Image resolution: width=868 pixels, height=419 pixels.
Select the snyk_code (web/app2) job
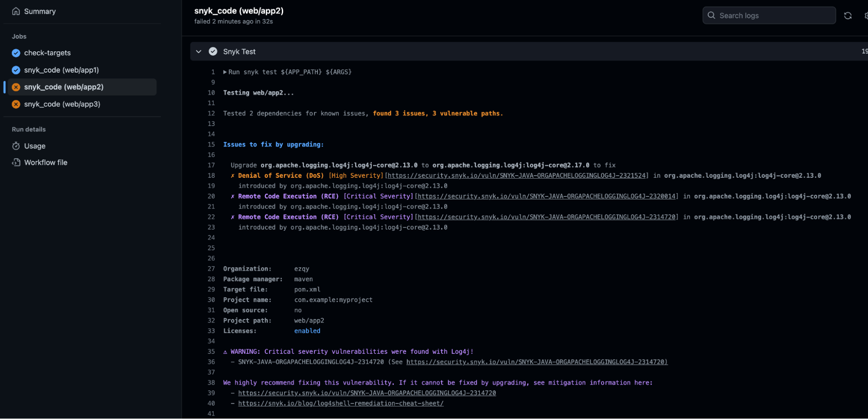[82, 87]
